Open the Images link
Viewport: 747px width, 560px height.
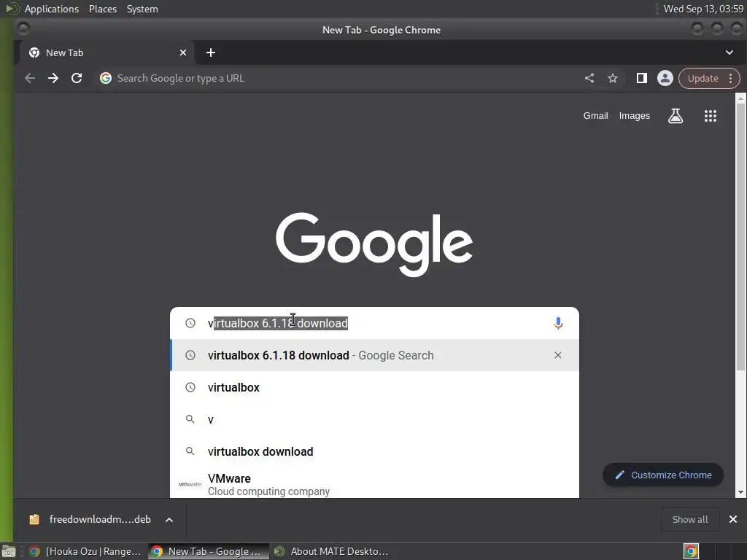point(634,116)
